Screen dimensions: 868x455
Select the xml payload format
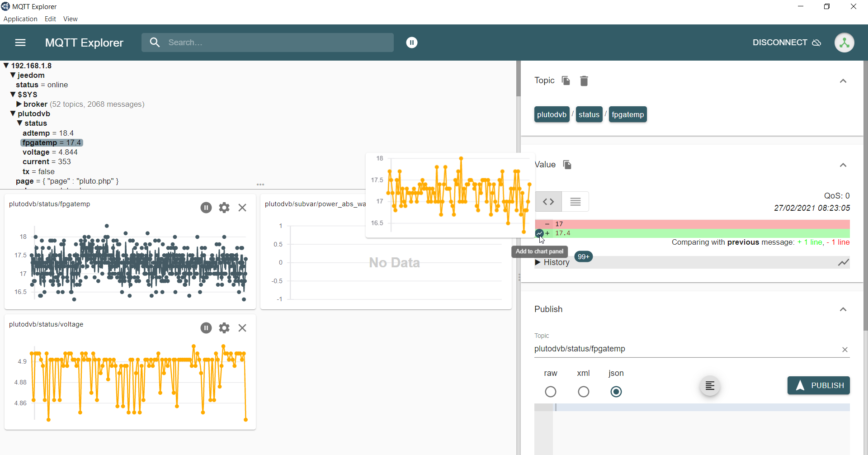(x=583, y=392)
